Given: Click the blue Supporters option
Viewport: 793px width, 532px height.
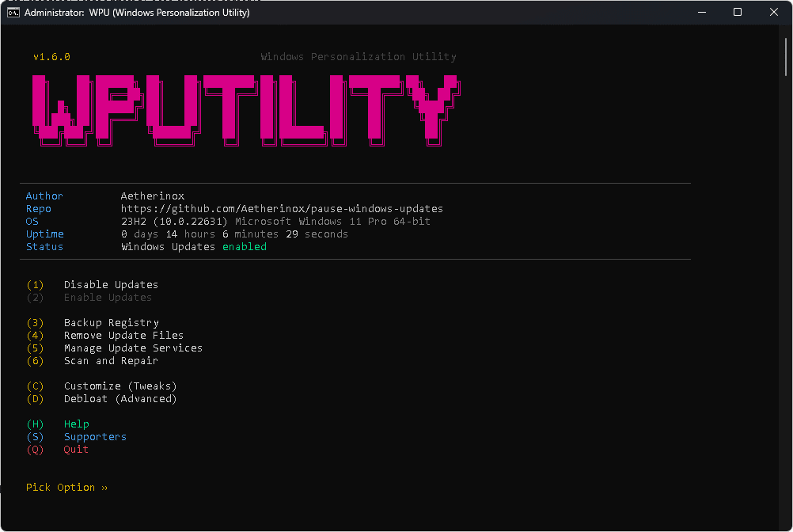Looking at the screenshot, I should [x=95, y=437].
